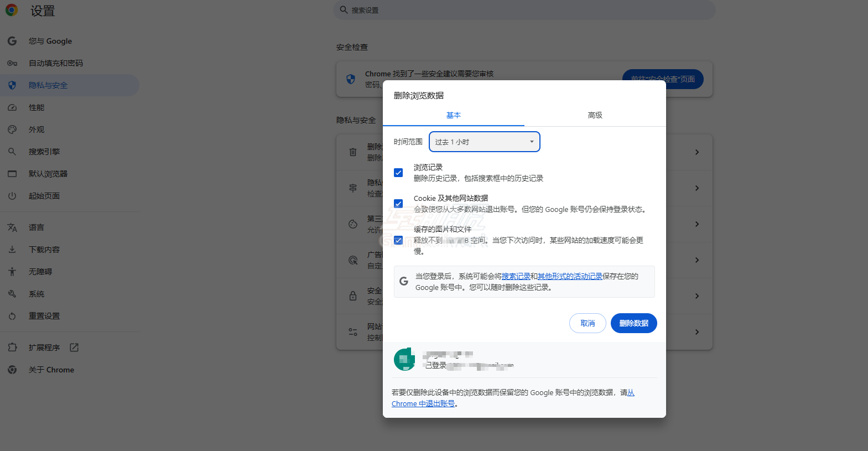Click the power icon for 起始页面
The width and height of the screenshot is (868, 451).
coord(12,196)
